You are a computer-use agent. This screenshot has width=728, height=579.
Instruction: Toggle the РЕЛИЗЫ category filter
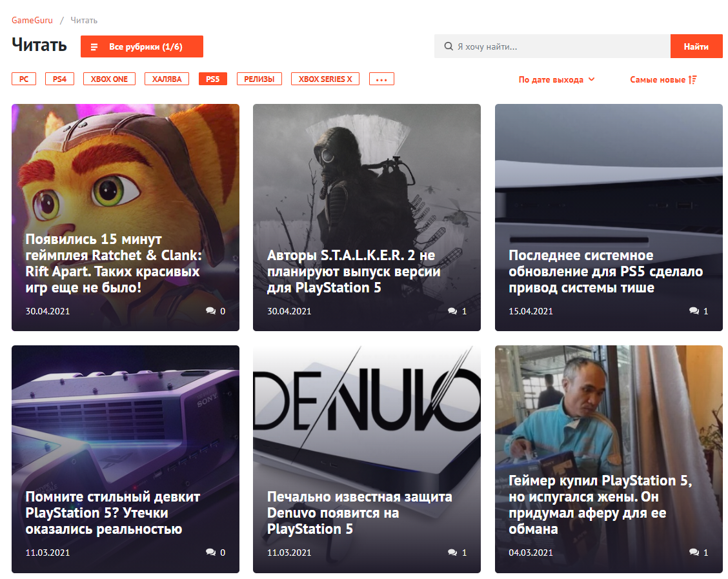(x=259, y=79)
